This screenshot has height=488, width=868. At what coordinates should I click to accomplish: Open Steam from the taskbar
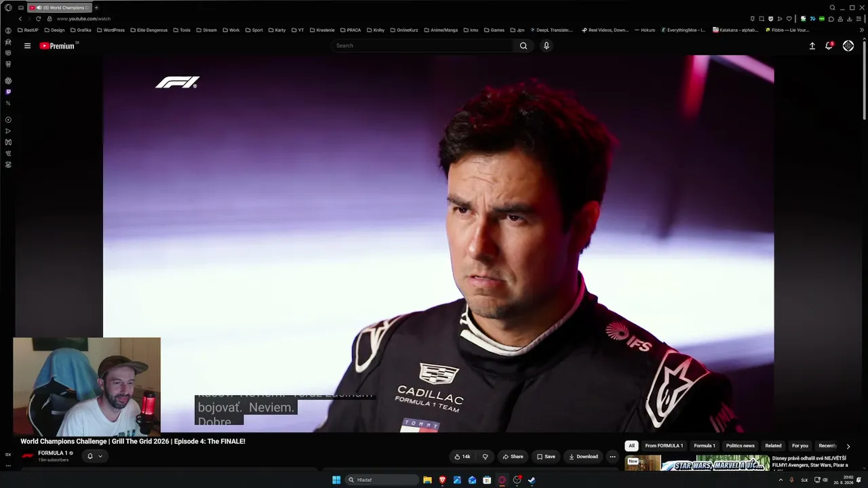pyautogui.click(x=532, y=480)
